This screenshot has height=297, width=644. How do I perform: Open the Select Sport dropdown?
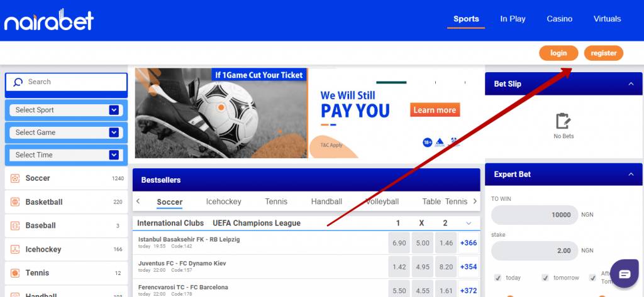point(66,110)
